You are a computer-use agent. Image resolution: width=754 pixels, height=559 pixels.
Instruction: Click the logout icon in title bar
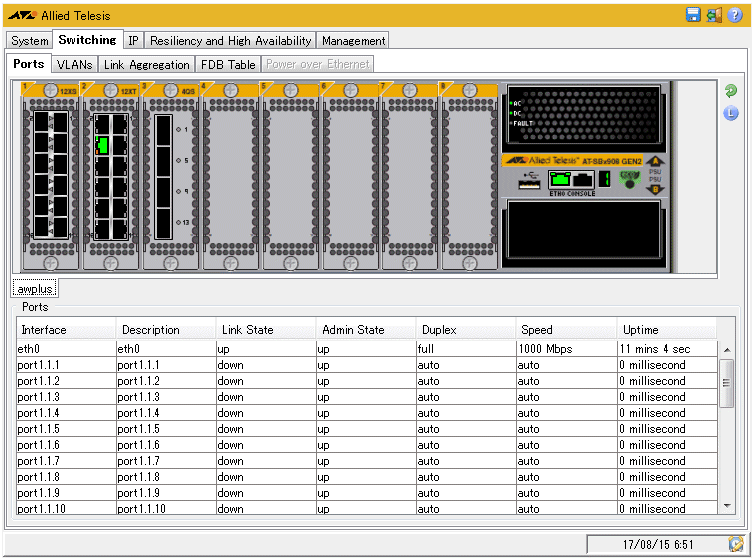coord(714,15)
